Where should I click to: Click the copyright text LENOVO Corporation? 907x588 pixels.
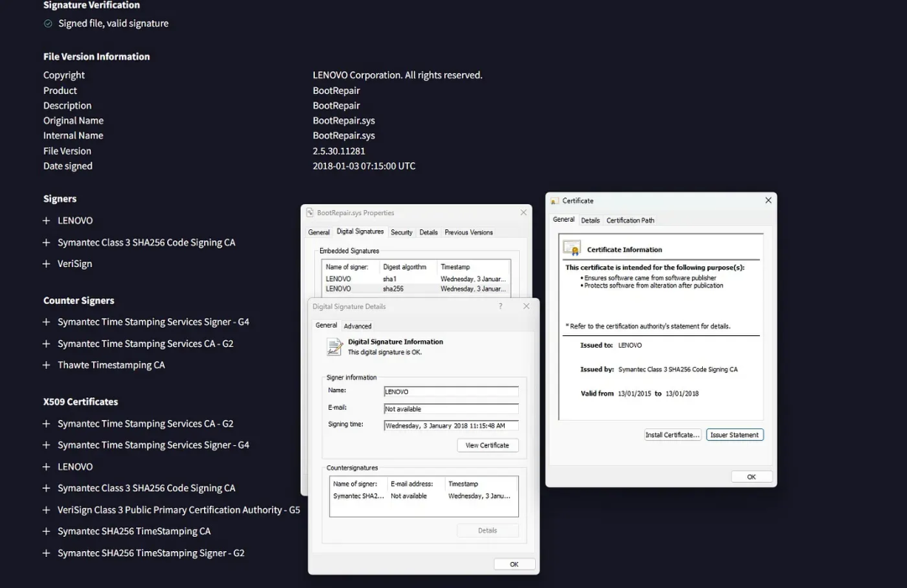click(397, 76)
